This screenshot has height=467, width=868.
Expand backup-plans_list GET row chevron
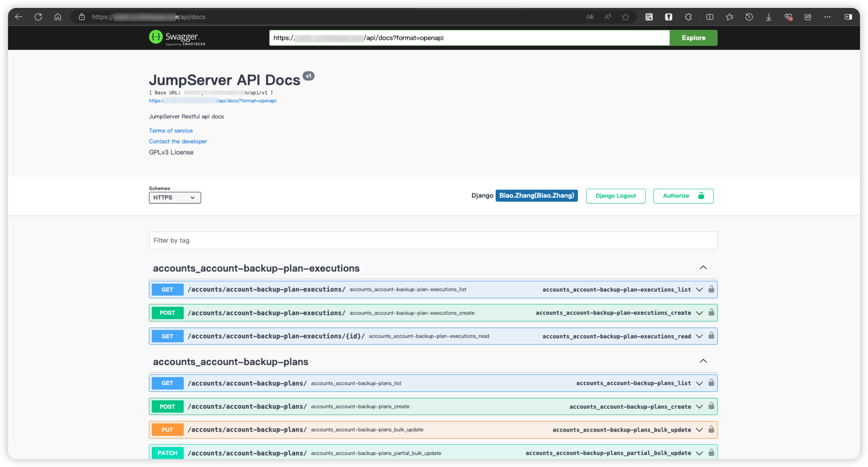pyautogui.click(x=699, y=383)
